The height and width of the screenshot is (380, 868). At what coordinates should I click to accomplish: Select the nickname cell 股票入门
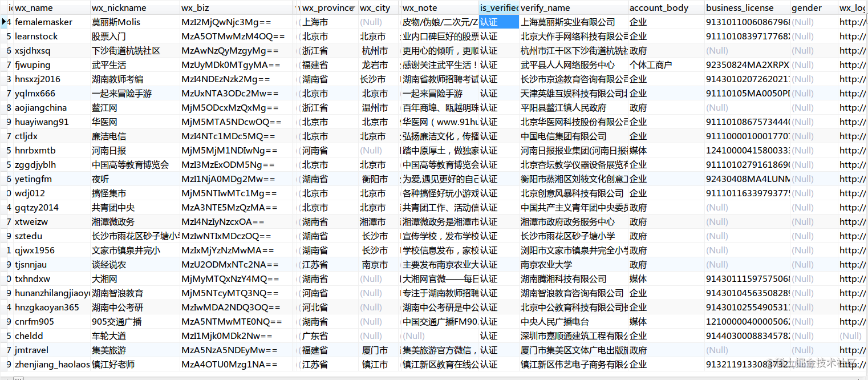pyautogui.click(x=135, y=37)
